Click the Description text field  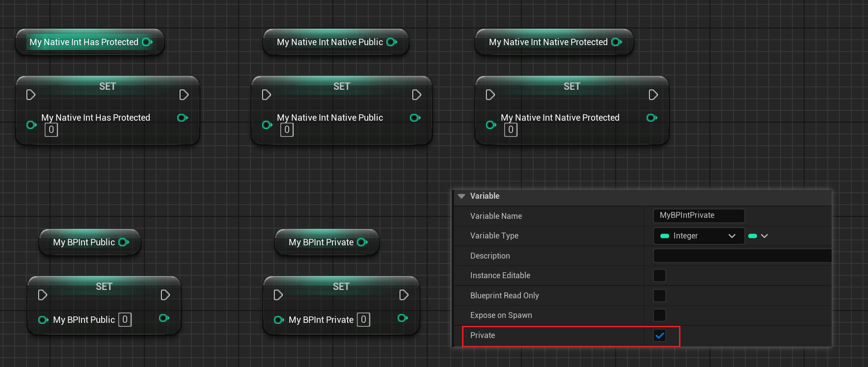[x=741, y=256]
